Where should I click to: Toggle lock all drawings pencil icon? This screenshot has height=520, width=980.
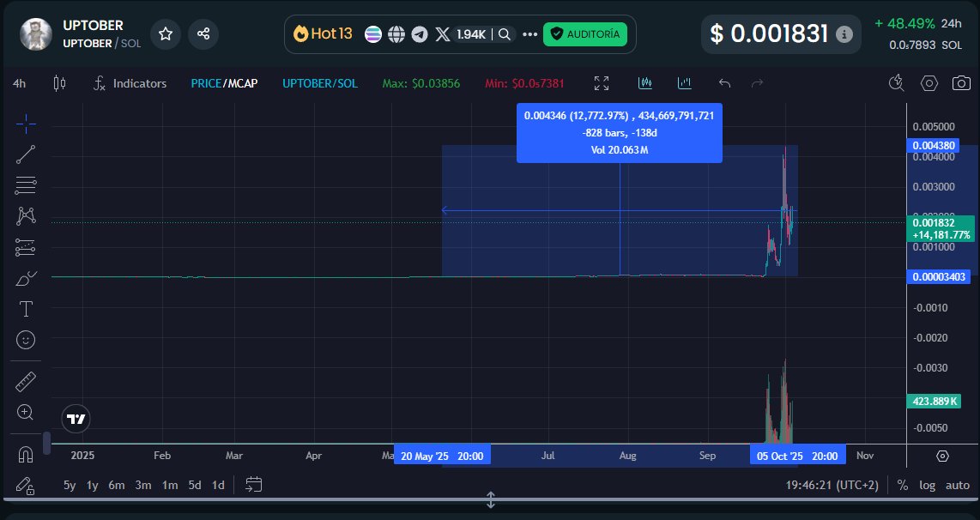(26, 486)
